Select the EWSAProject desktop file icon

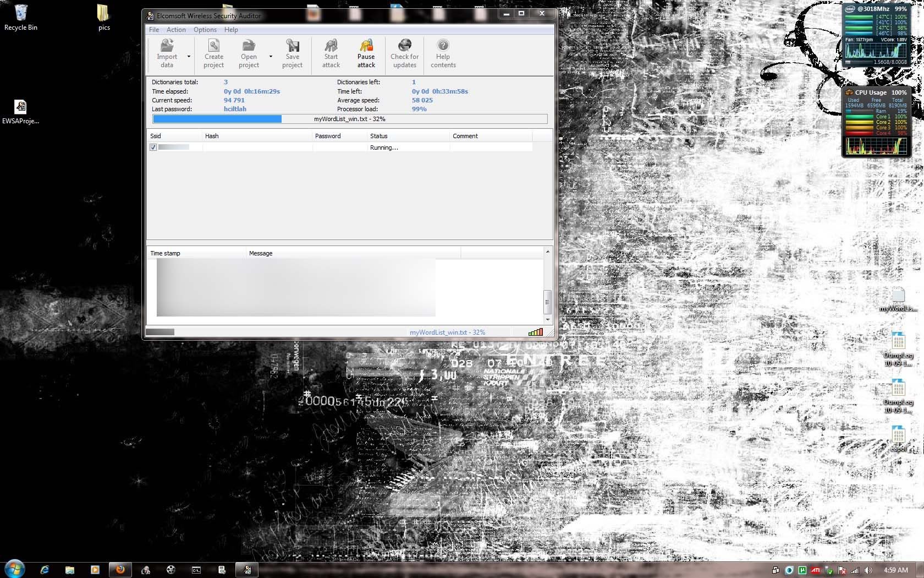coord(20,112)
